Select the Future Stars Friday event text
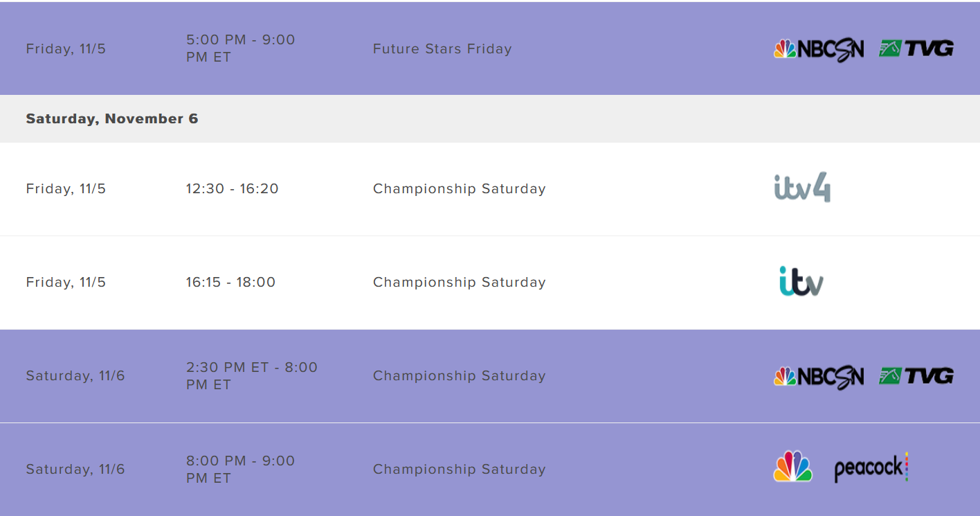The width and height of the screenshot is (980, 516). click(x=442, y=49)
